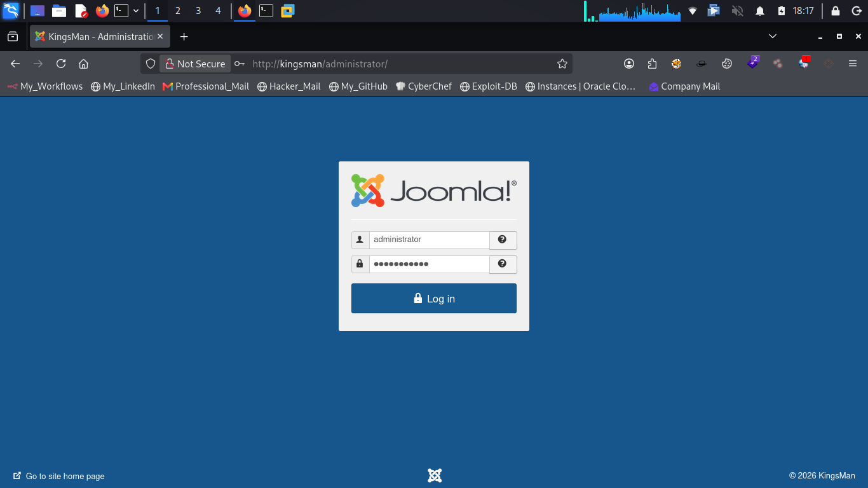Open the log out panel icon
The width and height of the screenshot is (868, 488).
[x=856, y=11]
